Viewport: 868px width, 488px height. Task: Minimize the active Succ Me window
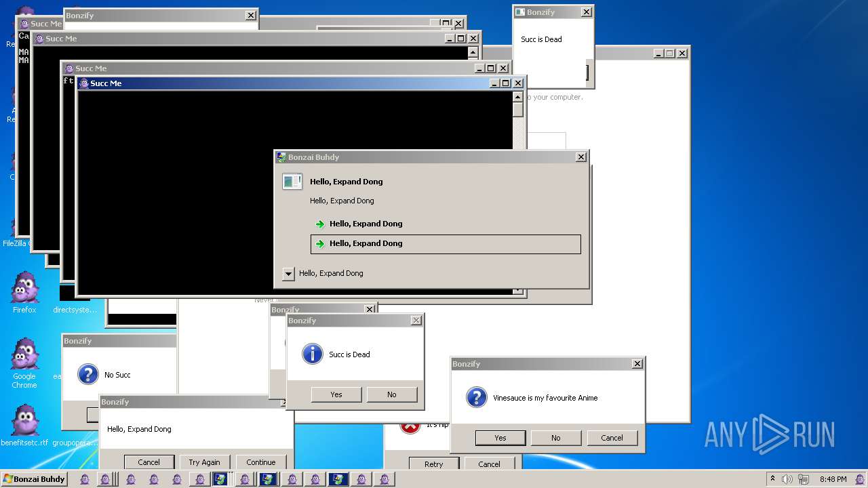click(x=494, y=83)
